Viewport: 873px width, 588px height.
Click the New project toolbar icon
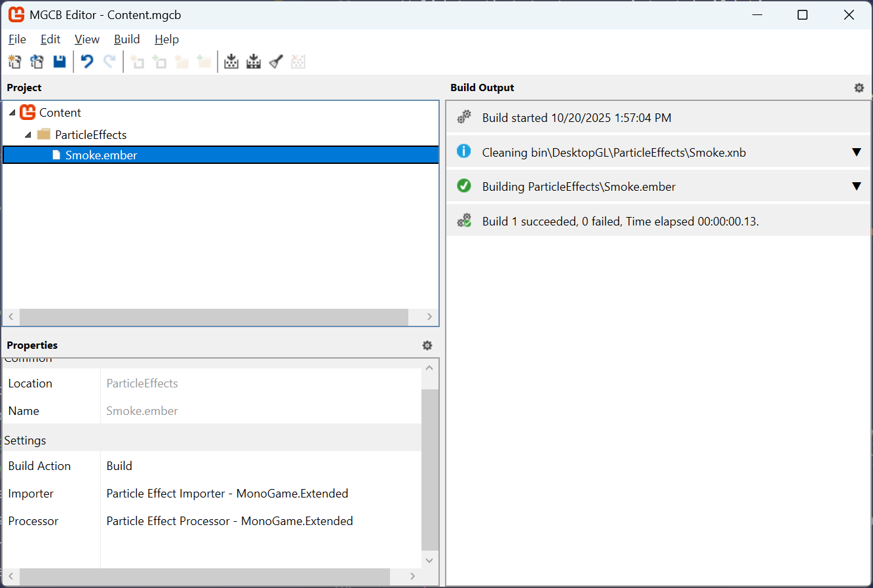[x=14, y=62]
